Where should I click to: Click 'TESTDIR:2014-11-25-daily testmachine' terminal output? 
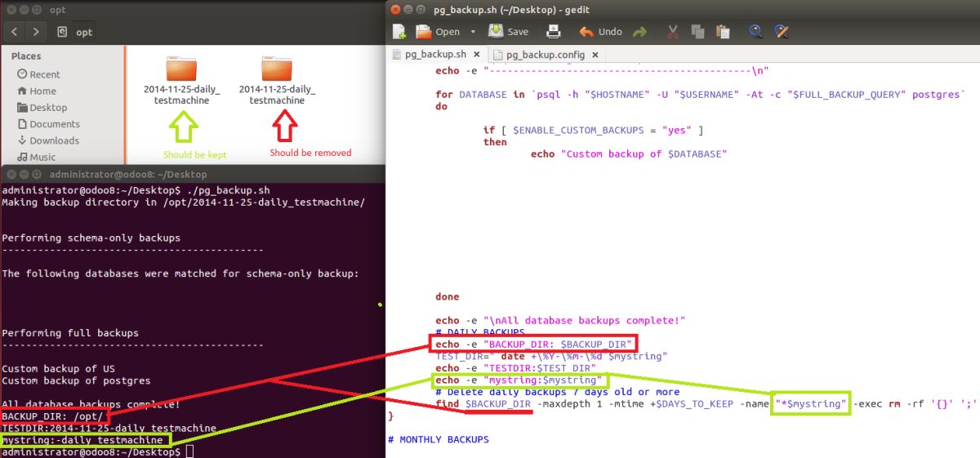click(109, 428)
